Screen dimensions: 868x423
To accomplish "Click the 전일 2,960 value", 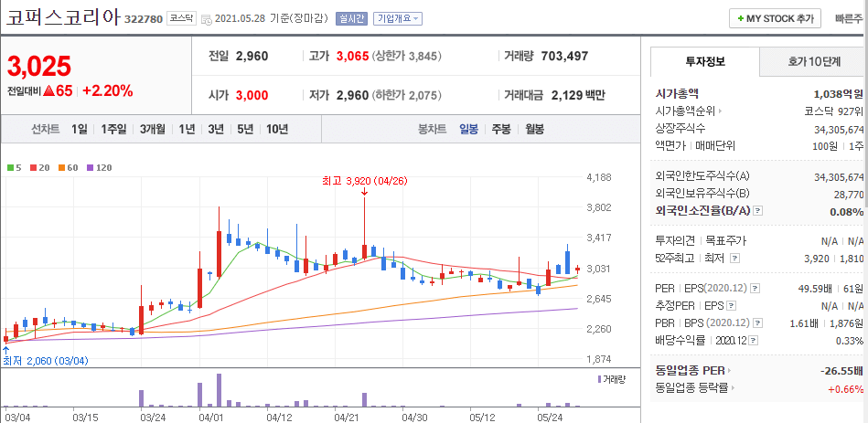I will click(x=252, y=56).
